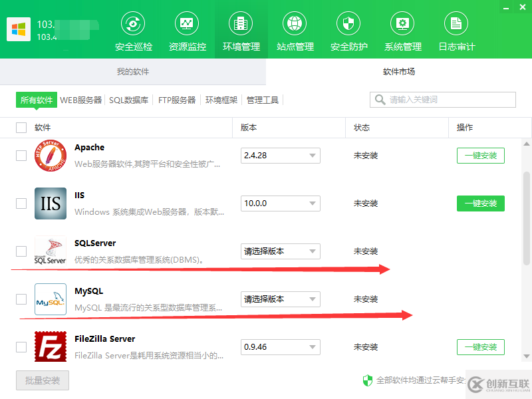532x399 pixels.
Task: Filter by 环境框架 category
Action: [x=221, y=100]
